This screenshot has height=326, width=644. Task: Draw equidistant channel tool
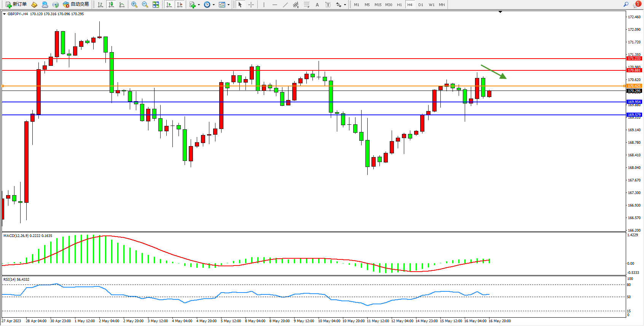[x=296, y=5]
